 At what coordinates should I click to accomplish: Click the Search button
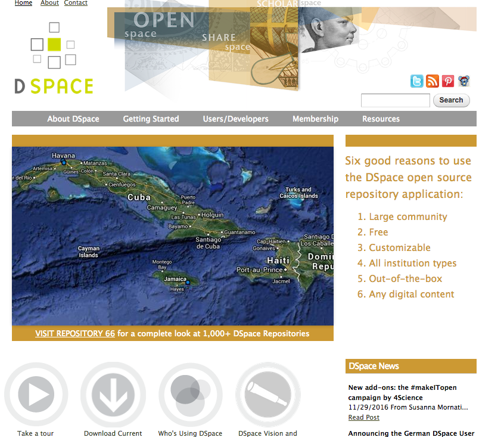pyautogui.click(x=452, y=100)
